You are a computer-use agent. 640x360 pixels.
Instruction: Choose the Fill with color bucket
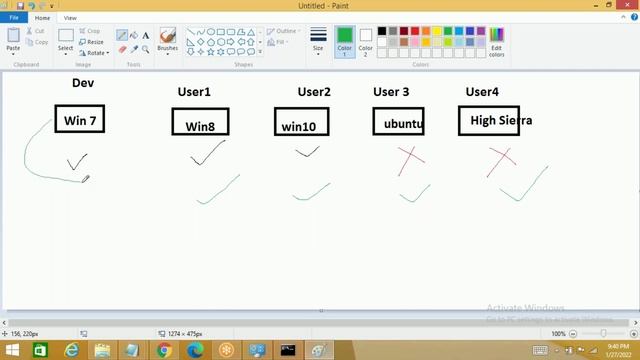(x=133, y=36)
